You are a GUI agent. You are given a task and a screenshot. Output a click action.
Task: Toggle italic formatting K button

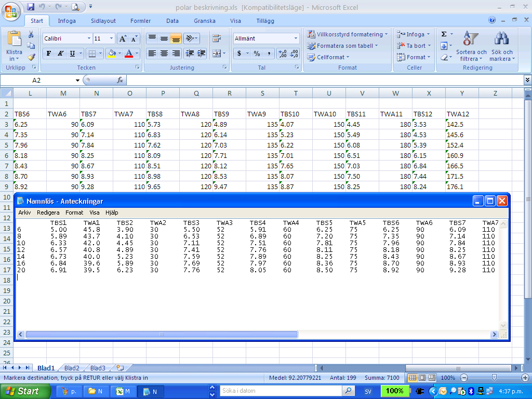click(60, 54)
